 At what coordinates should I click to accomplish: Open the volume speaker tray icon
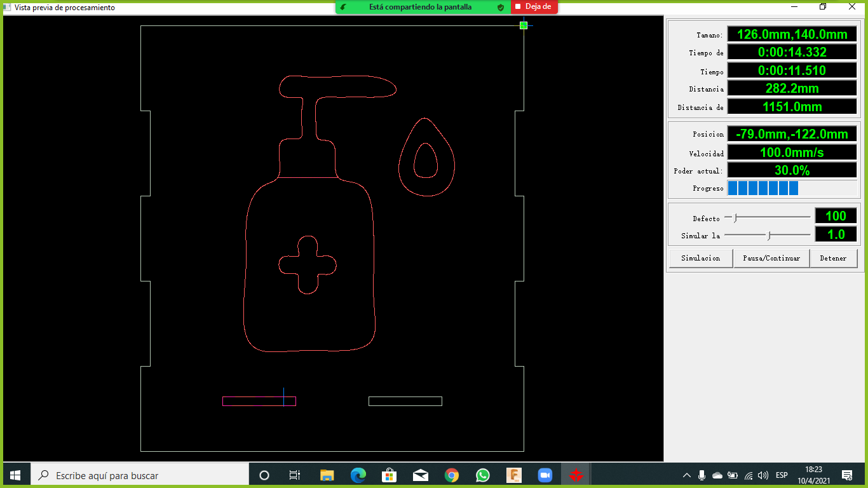tap(763, 475)
